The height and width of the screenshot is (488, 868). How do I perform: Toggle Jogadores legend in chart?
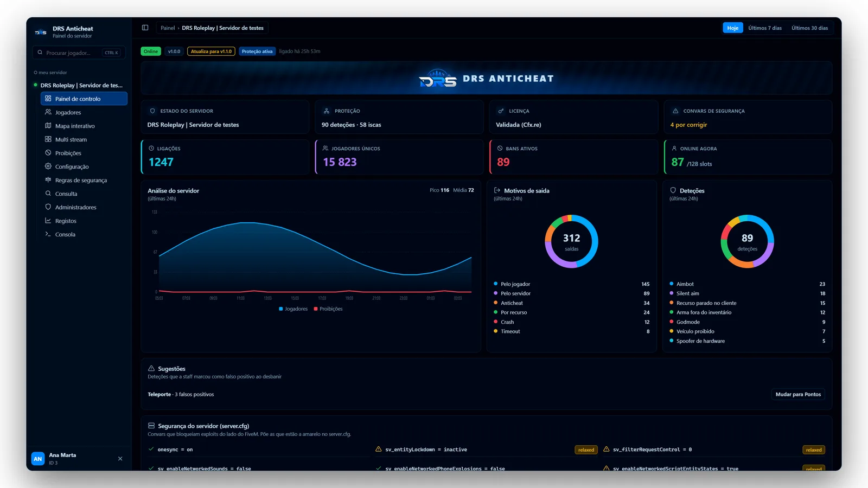click(x=293, y=309)
